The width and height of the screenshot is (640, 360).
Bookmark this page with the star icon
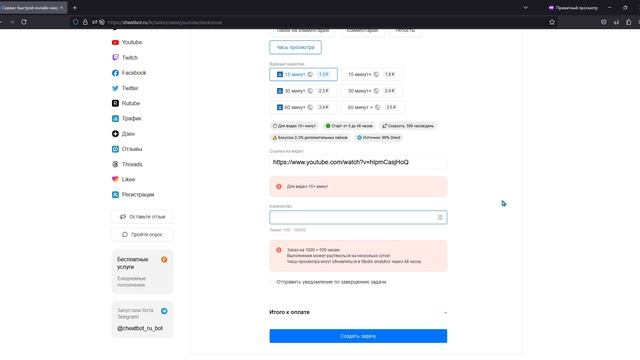click(552, 22)
